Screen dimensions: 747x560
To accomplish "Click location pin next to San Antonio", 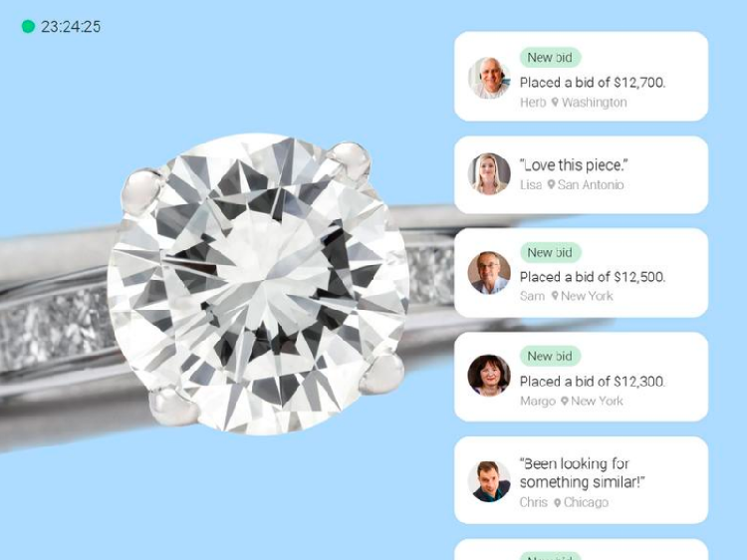I will pos(551,184).
